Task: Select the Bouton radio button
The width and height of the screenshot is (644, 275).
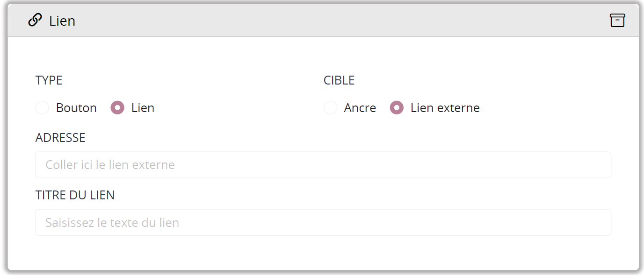Action: 42,108
